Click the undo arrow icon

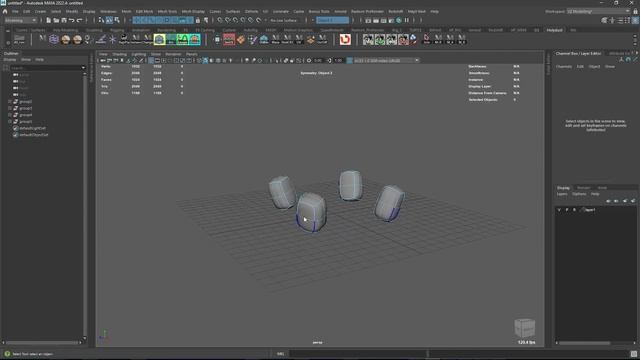pos(72,20)
